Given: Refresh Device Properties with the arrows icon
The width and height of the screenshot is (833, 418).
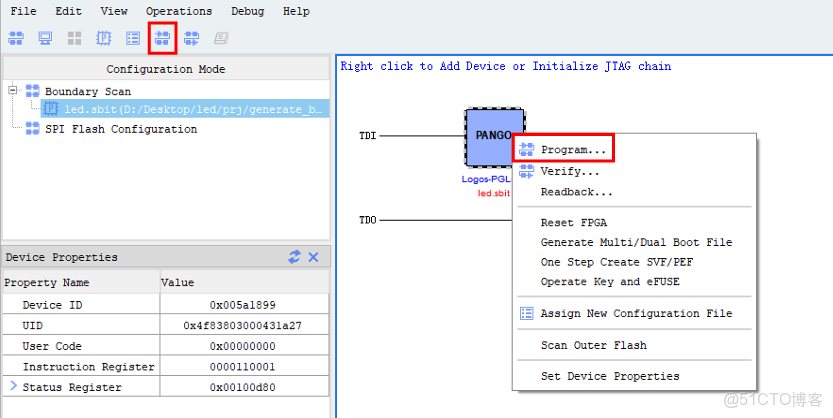Looking at the screenshot, I should click(294, 257).
